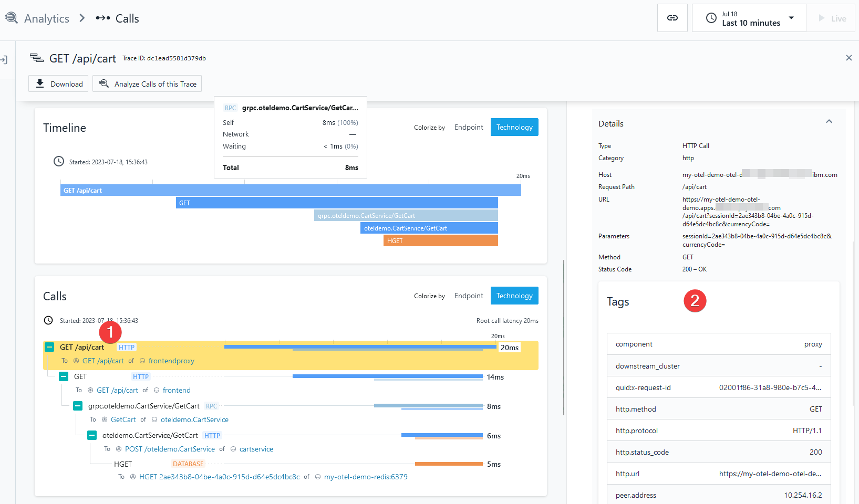The height and width of the screenshot is (504, 859).
Task: Click the trace icon beside GET /api/cart title
Action: click(36, 58)
